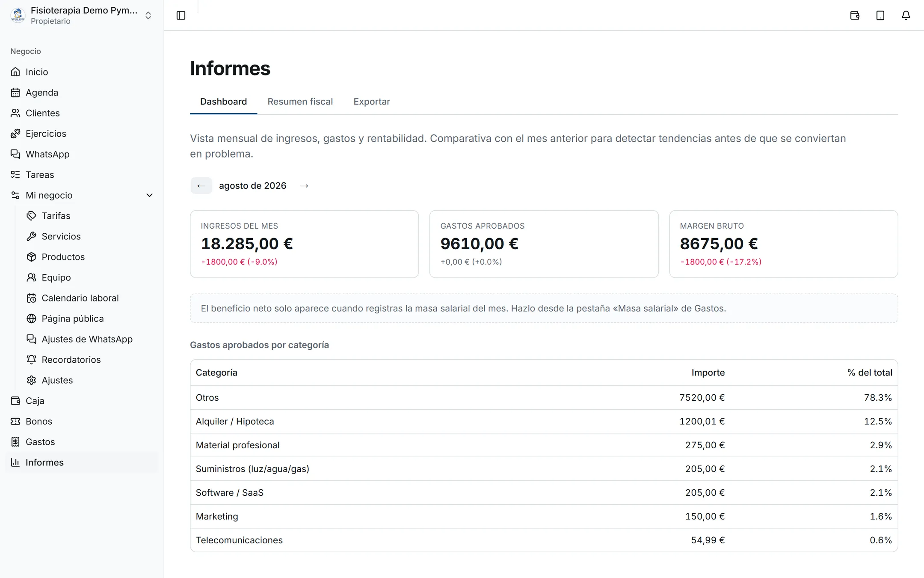Click the 78.3% percentage value
Viewport: 924px width, 578px height.
878,398
